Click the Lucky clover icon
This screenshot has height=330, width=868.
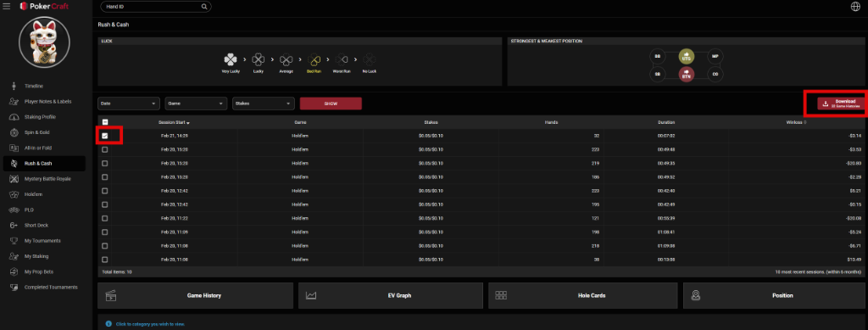coord(258,59)
